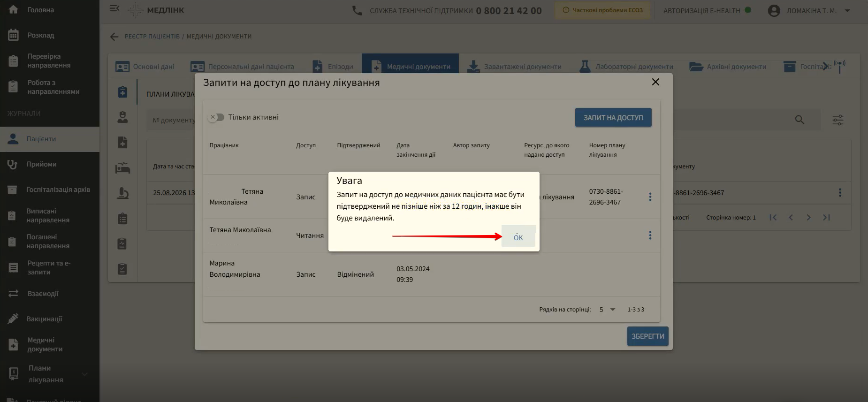Open options menu for plan 0730-8861-2696-3467 row
Viewport: 868px width, 402px height.
(x=650, y=197)
